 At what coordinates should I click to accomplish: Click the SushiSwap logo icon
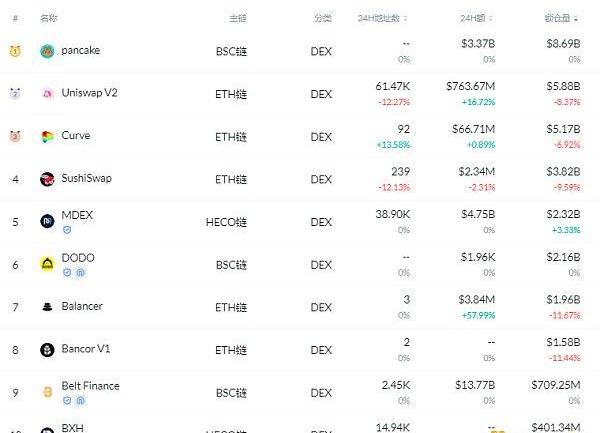(x=47, y=179)
